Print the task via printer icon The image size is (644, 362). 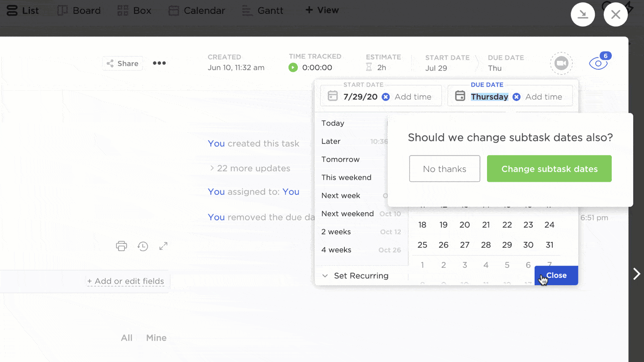coord(121,246)
